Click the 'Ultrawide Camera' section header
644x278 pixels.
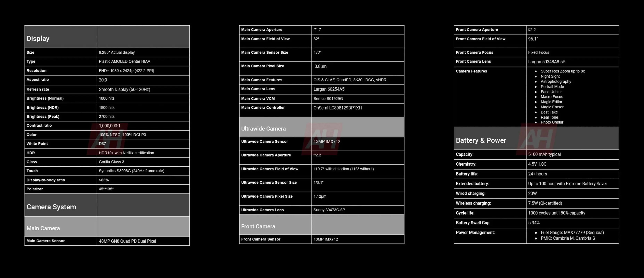(263, 129)
